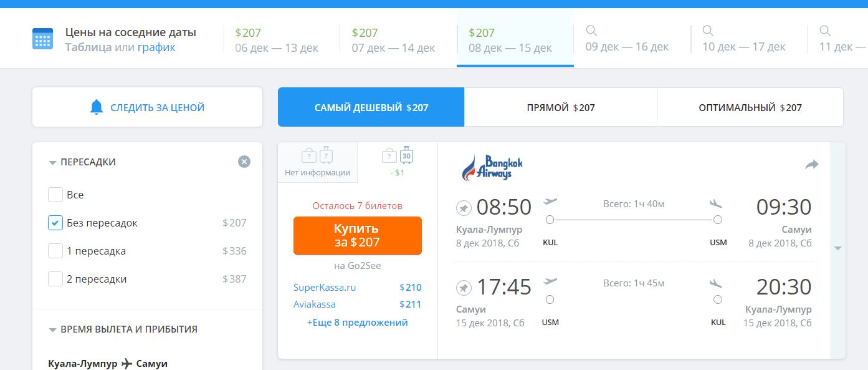Click the orange 'Купить за $207' button
This screenshot has width=868, height=370.
(357, 235)
